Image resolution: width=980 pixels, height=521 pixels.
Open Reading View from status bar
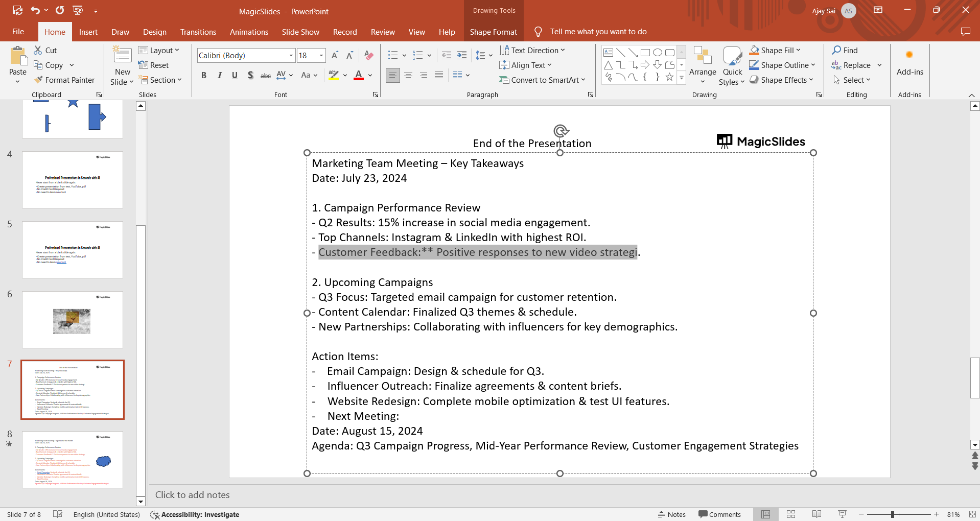coord(816,514)
